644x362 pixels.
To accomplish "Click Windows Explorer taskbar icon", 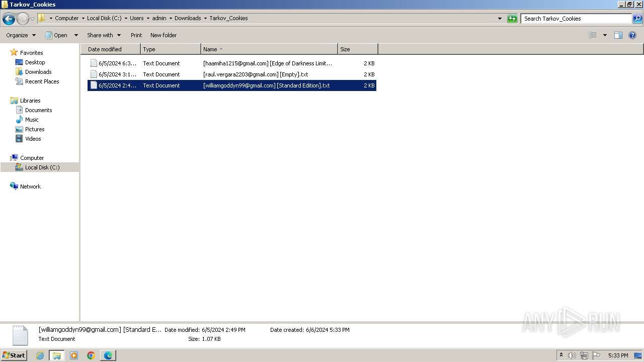I will [57, 355].
